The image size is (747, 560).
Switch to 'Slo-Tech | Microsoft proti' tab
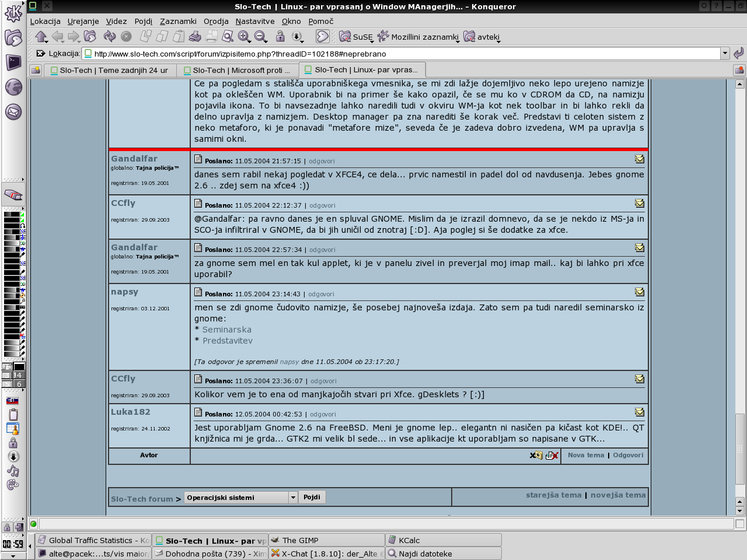coord(238,70)
